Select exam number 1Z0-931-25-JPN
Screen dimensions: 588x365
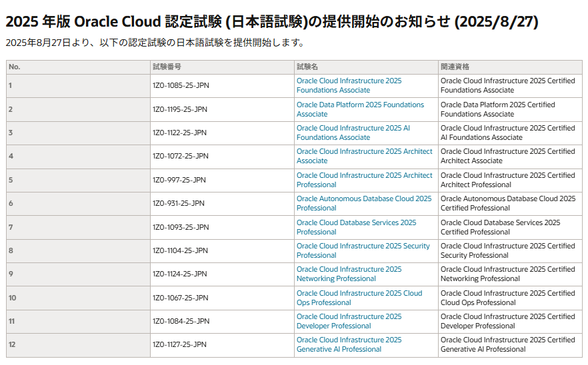[x=179, y=203]
